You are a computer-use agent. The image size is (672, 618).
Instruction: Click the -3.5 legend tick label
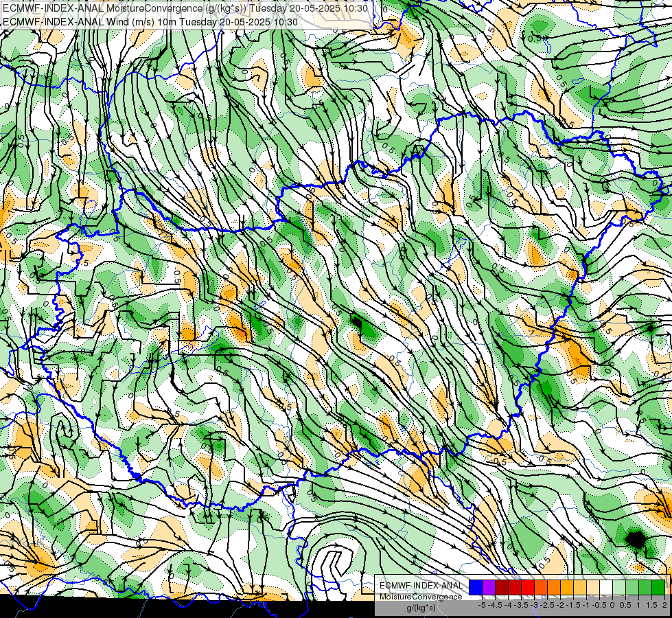point(521,605)
